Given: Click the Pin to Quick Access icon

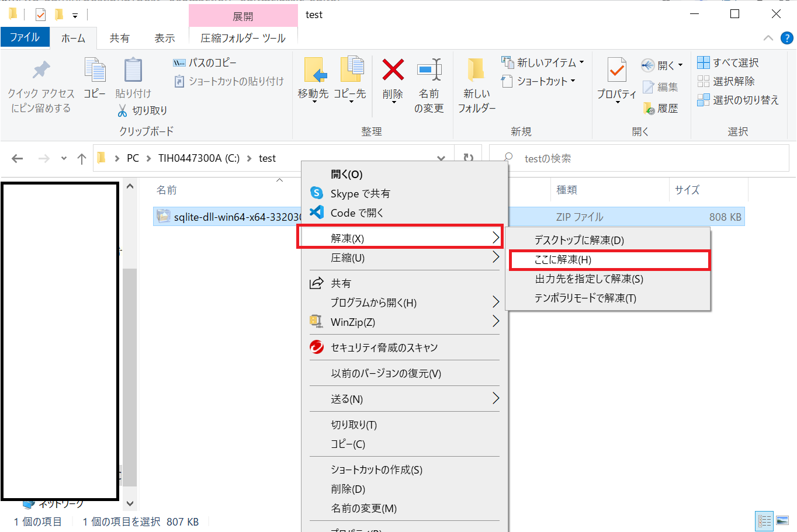Looking at the screenshot, I should point(41,70).
